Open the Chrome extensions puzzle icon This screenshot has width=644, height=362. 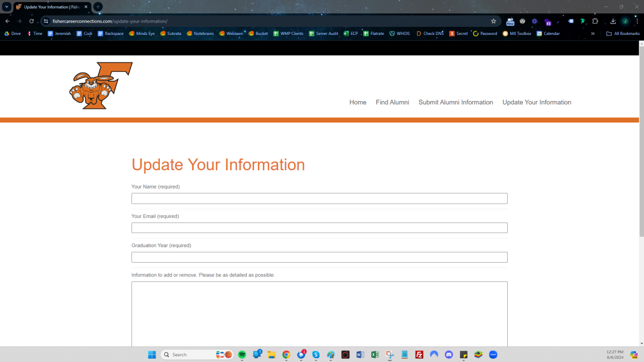click(x=595, y=21)
